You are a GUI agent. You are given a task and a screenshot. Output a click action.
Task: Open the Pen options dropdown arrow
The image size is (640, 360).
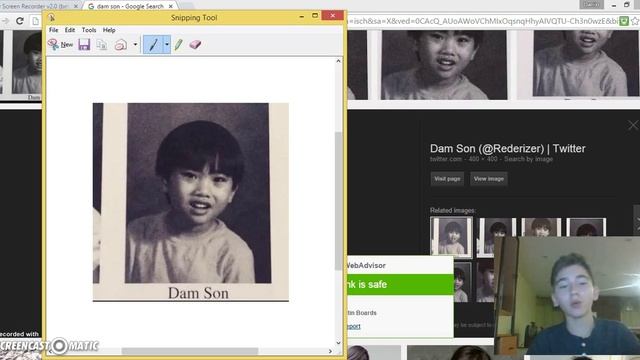click(x=167, y=44)
